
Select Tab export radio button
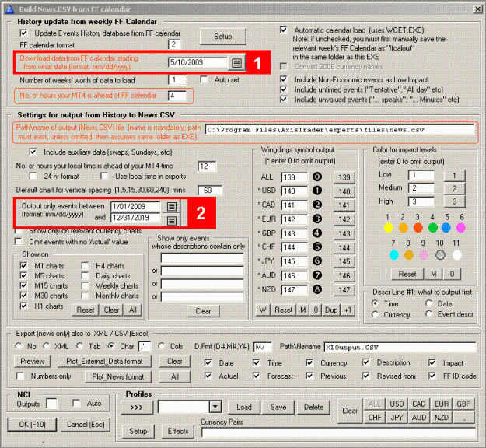(79, 346)
